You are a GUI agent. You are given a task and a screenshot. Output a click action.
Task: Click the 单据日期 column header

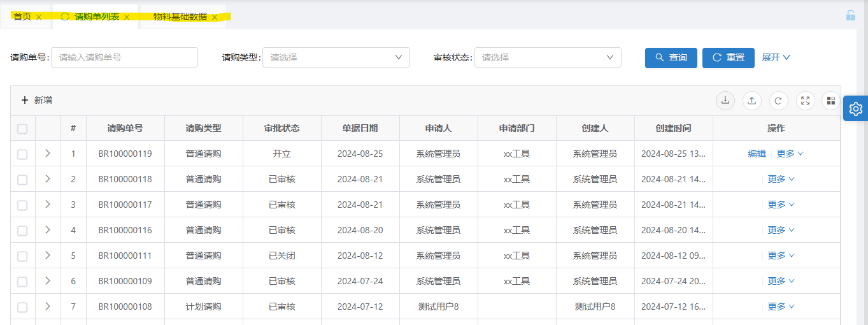360,128
